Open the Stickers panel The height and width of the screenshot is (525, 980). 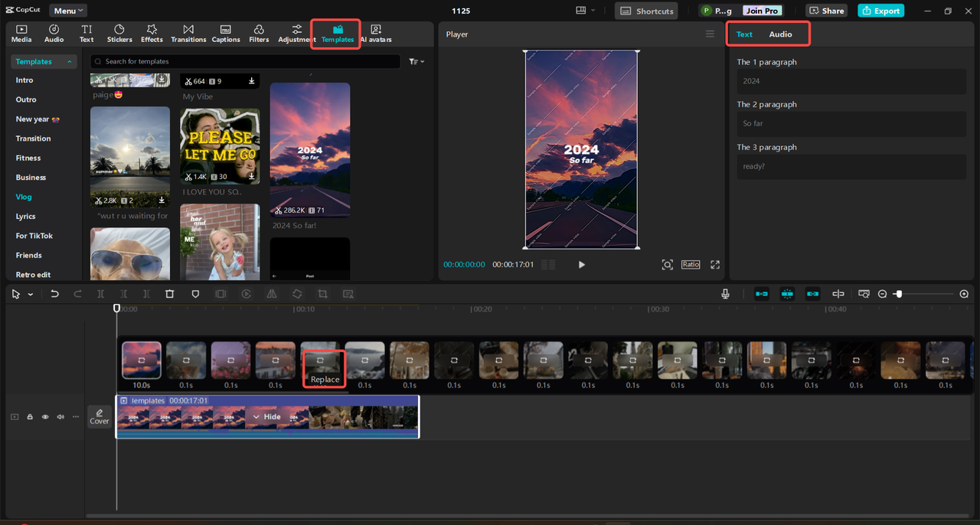coord(119,34)
